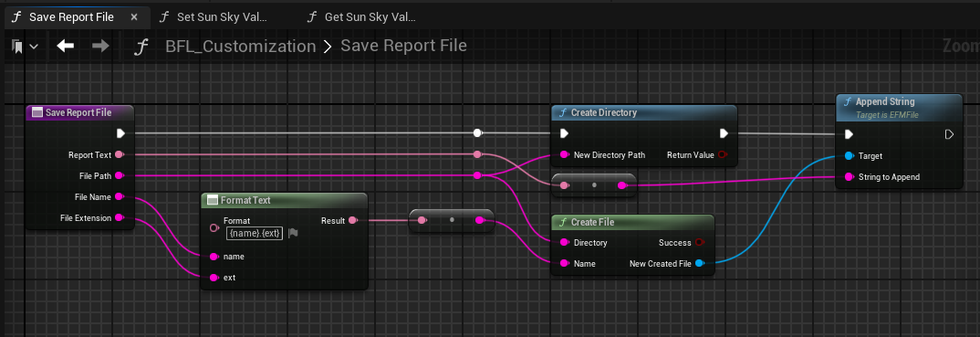Open the bookmarks dropdown in the toolbar
The image size is (980, 337).
(x=25, y=47)
